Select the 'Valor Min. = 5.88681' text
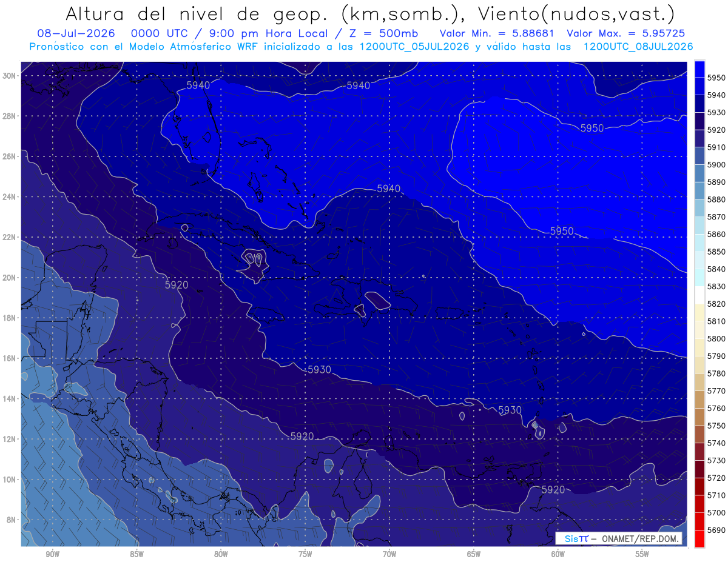This screenshot has width=728, height=562. (498, 34)
